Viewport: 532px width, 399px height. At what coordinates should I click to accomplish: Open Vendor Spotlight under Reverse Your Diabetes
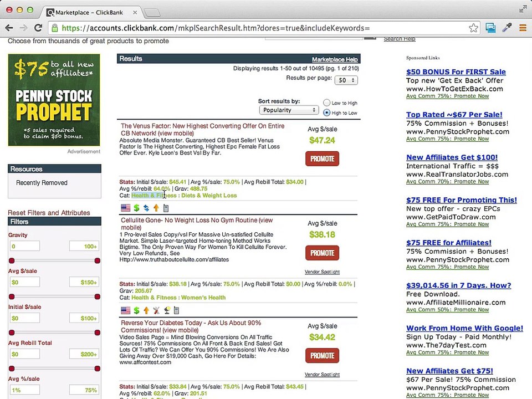[322, 375]
